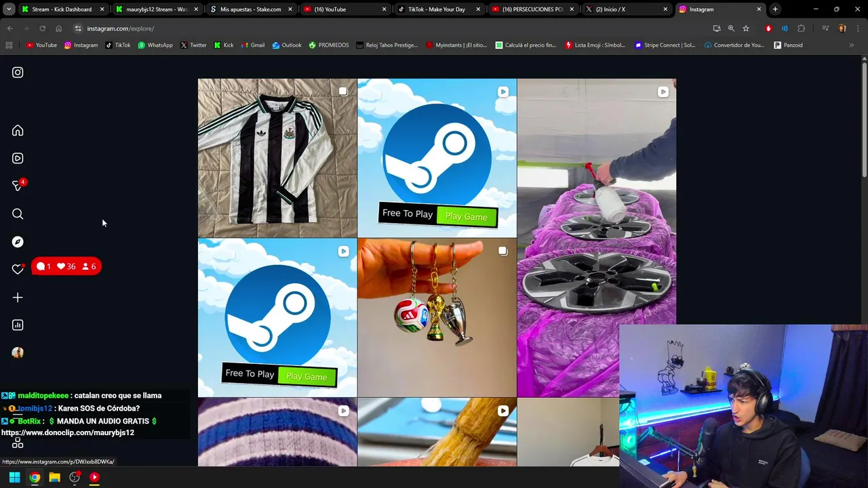Open the tab search dropdown arrow
Screen dimensions: 868x488
click(x=9, y=9)
